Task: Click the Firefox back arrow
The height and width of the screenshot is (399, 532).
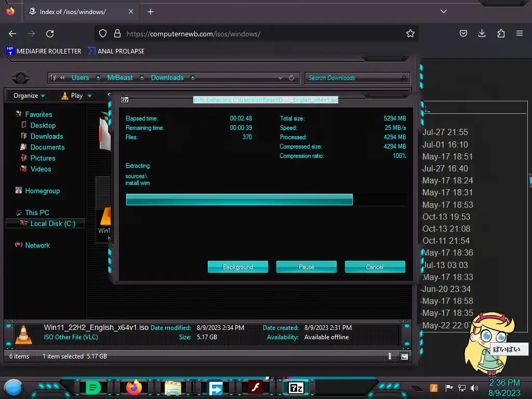Action: pos(12,34)
